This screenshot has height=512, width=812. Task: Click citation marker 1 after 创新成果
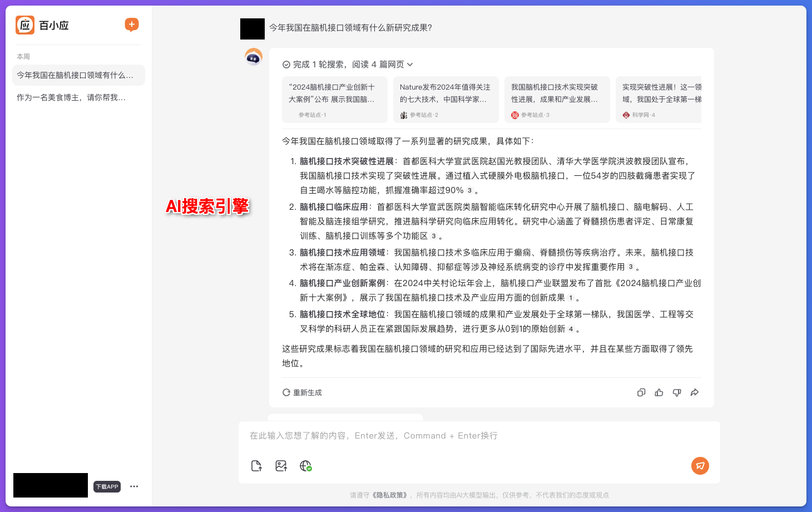pos(571,298)
